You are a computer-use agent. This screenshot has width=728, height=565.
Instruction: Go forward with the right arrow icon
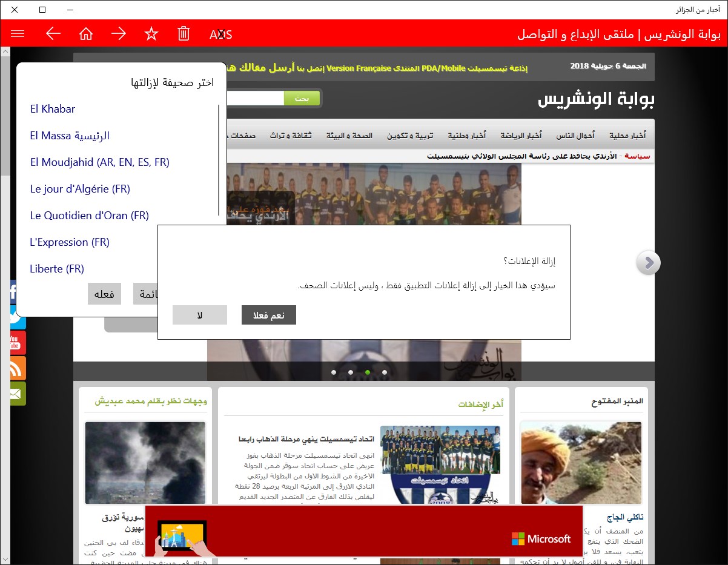(x=119, y=34)
